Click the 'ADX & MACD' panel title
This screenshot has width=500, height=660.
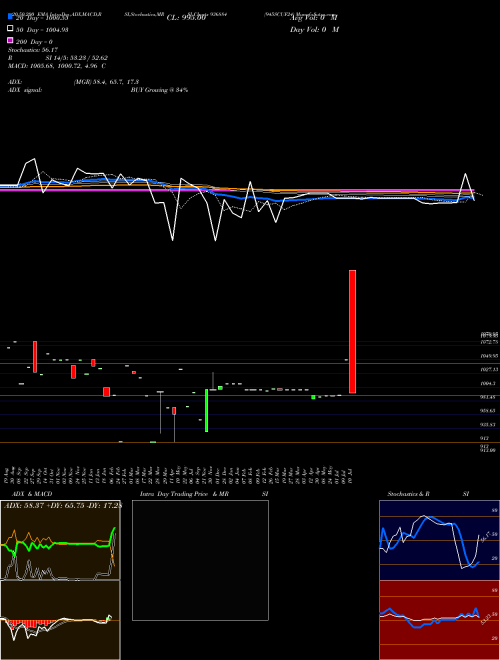tap(32, 494)
